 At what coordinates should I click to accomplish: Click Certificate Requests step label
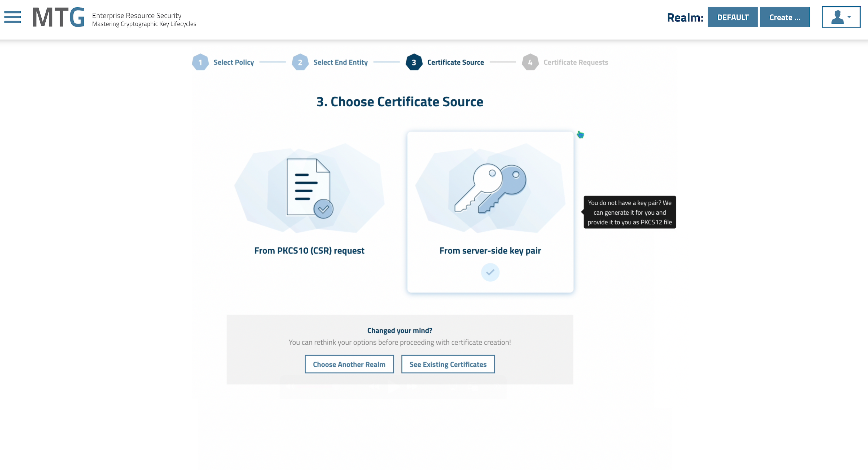pyautogui.click(x=576, y=62)
